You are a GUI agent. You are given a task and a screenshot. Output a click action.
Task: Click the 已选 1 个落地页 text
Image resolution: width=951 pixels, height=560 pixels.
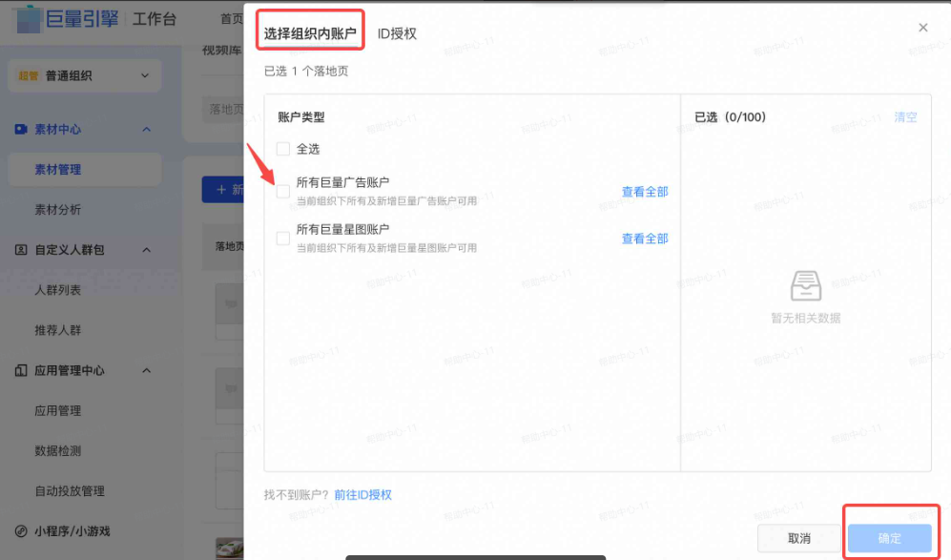point(306,71)
